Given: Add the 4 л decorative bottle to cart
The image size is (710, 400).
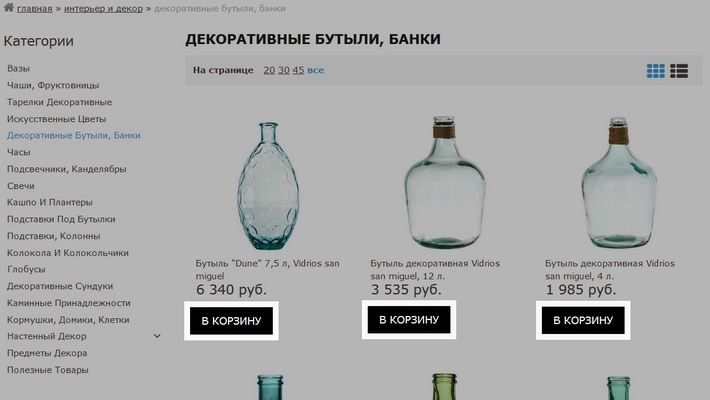Looking at the screenshot, I should (583, 320).
